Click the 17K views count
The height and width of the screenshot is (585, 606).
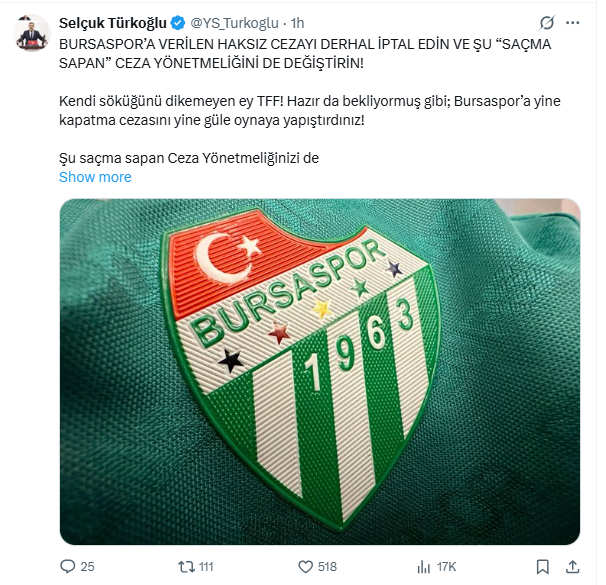pos(446,567)
